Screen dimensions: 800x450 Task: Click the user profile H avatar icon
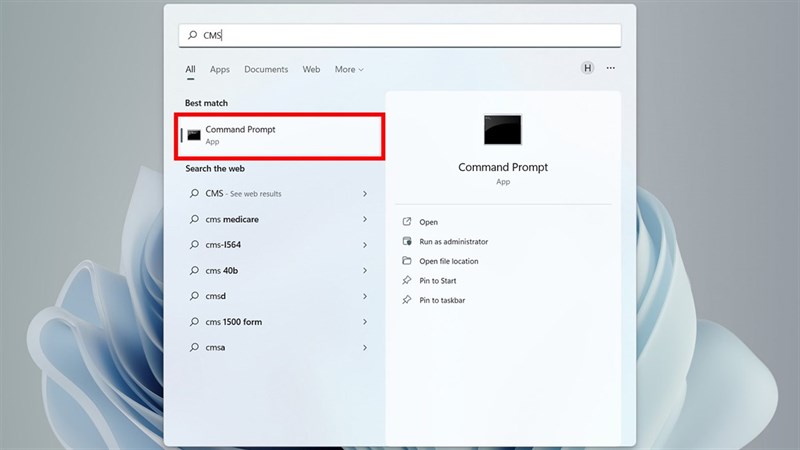587,68
